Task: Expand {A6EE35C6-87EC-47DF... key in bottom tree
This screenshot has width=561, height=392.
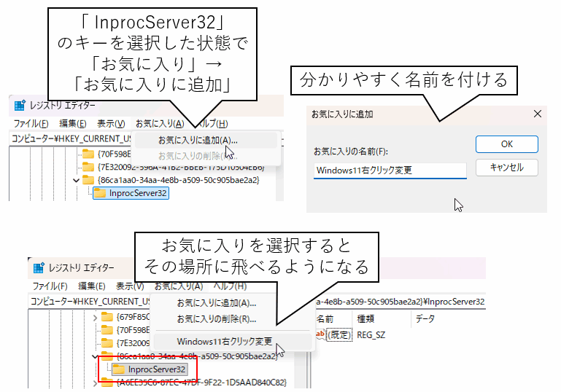Action: coord(95,383)
